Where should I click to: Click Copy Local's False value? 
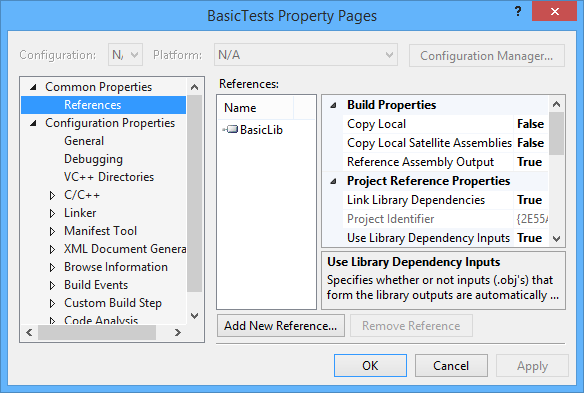coord(530,124)
